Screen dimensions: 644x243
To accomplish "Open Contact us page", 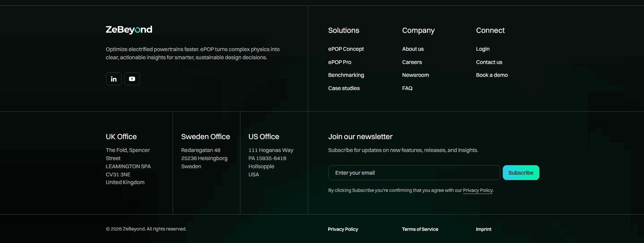I will [x=489, y=62].
